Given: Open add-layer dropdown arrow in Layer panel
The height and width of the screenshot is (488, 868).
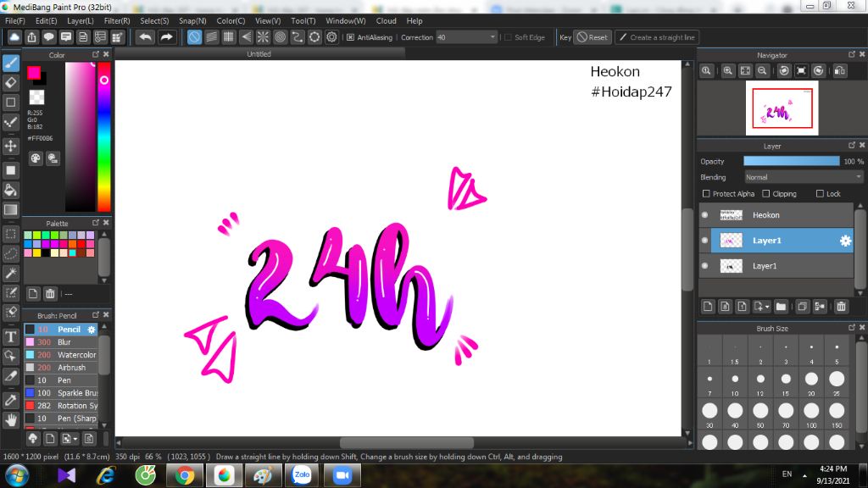Looking at the screenshot, I should coord(767,307).
